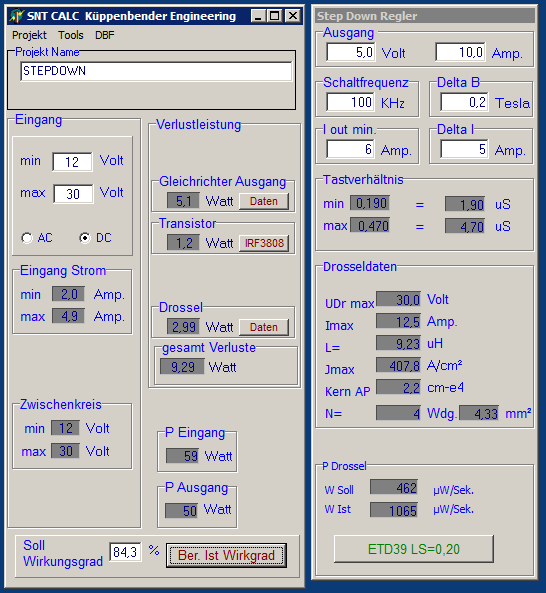Maximize the SNT CALC window
546x593 pixels.
(275, 16)
